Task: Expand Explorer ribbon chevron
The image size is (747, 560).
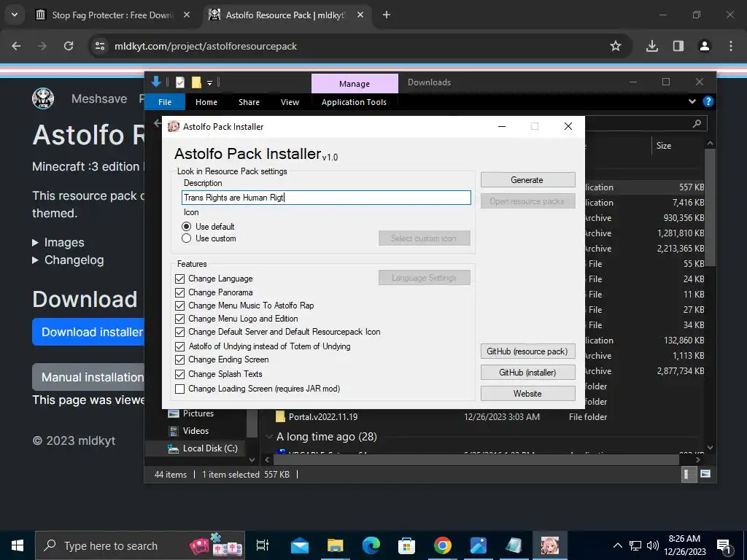Action: pos(692,101)
